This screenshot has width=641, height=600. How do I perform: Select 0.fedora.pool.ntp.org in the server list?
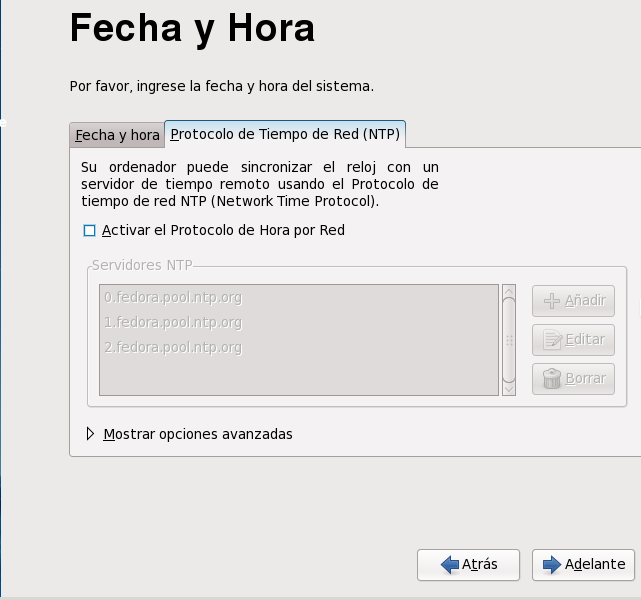point(299,298)
